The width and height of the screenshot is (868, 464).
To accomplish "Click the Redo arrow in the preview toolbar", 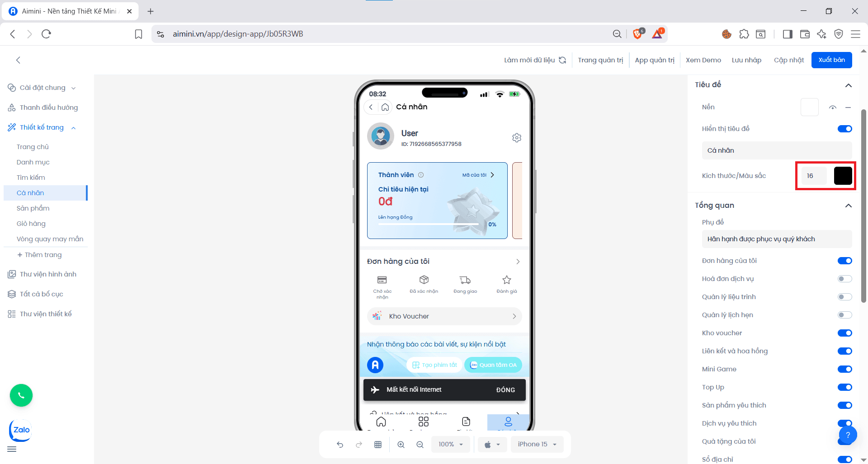I will click(359, 444).
